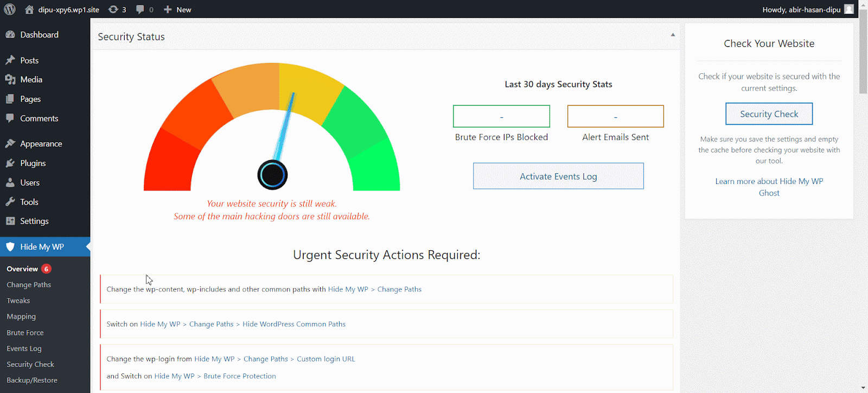Click the Tools wrench icon
Viewport: 868px width, 393px height.
pyautogui.click(x=10, y=202)
